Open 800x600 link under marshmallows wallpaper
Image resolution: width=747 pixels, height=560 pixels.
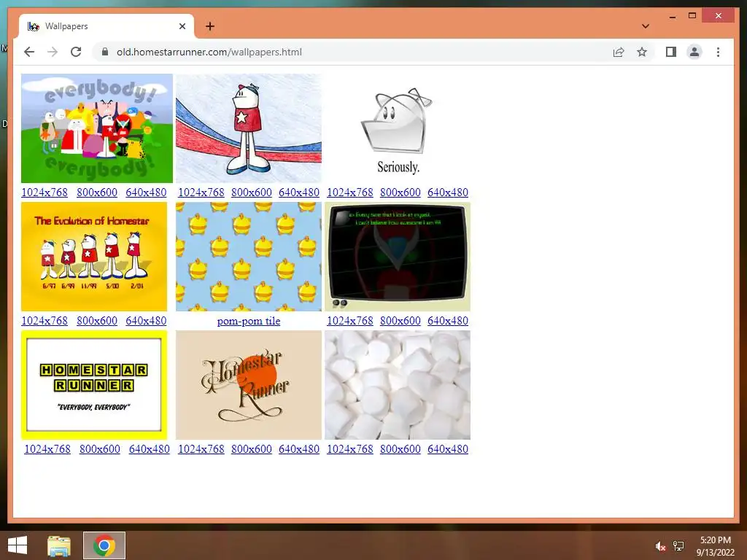[x=400, y=449]
